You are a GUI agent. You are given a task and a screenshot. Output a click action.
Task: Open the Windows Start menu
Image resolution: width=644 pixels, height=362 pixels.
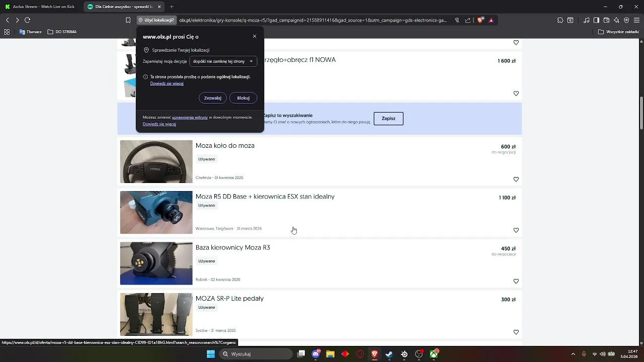tap(211, 354)
